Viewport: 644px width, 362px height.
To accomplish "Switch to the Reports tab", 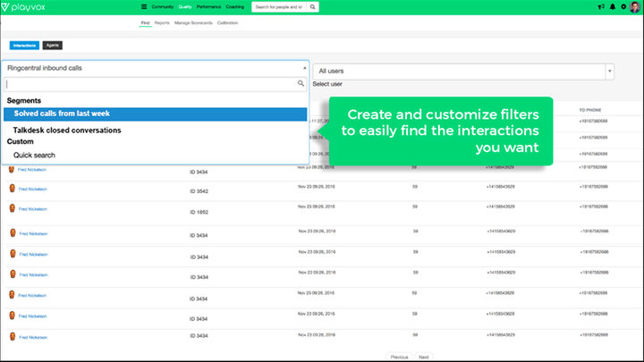I will [162, 22].
